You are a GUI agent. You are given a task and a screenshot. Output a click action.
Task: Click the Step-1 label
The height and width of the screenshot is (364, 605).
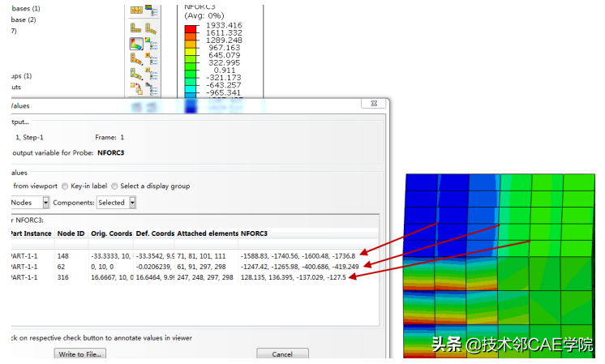(33, 137)
